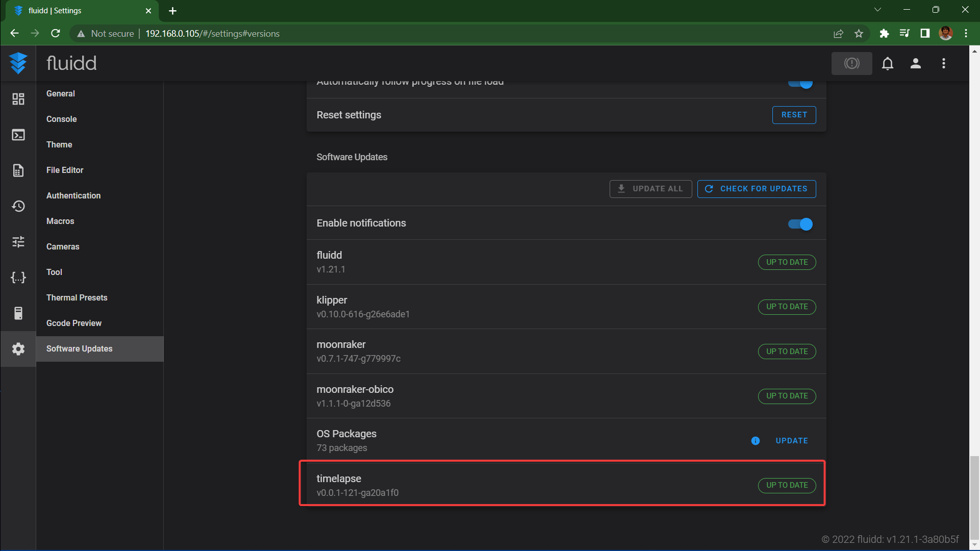The image size is (980, 551).
Task: Bookmark this page with the star icon
Action: click(x=859, y=34)
